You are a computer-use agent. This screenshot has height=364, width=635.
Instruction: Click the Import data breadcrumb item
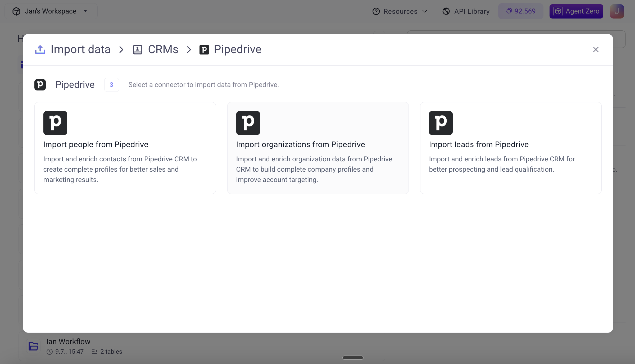point(81,49)
